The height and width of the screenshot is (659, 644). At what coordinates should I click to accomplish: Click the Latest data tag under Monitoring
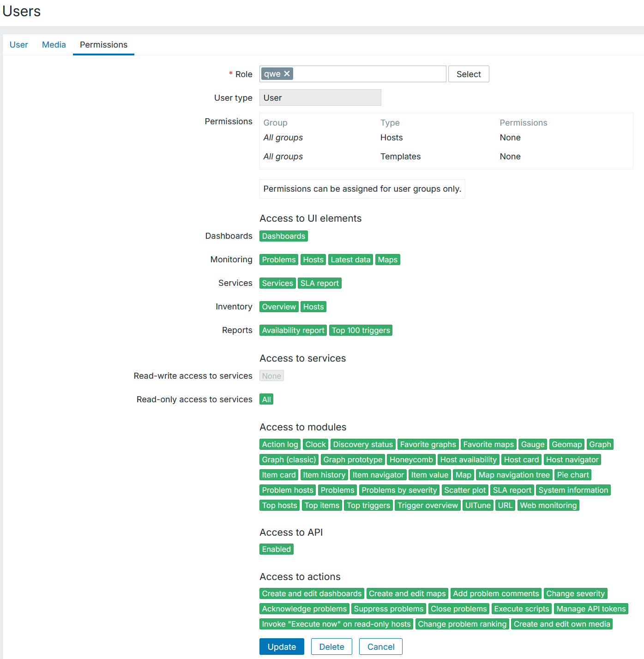tap(350, 260)
